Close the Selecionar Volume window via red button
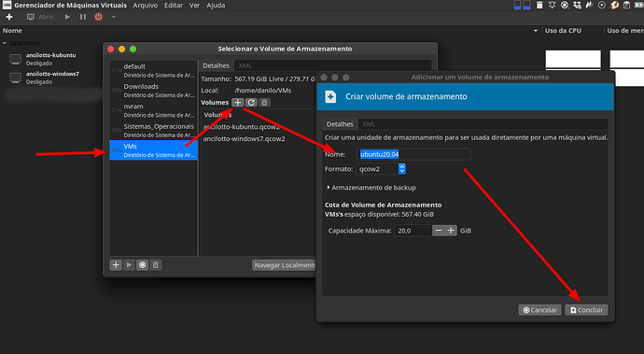Screen dimensions: 644x354 (x=110, y=49)
